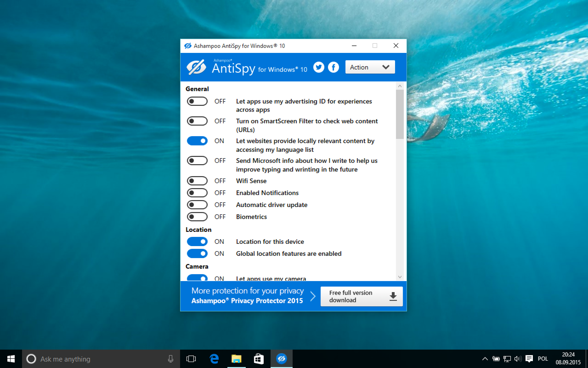Open the Action Center notification icon
Screen dimensions: 588x368
(x=529, y=359)
